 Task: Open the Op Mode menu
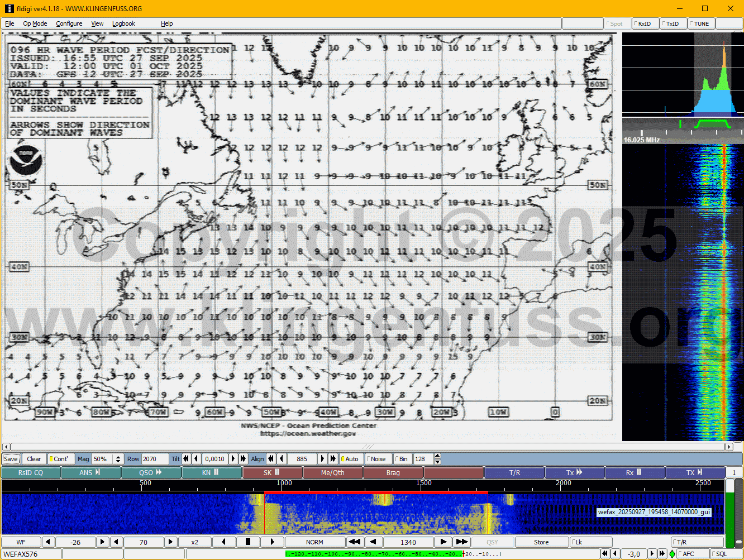pyautogui.click(x=35, y=23)
